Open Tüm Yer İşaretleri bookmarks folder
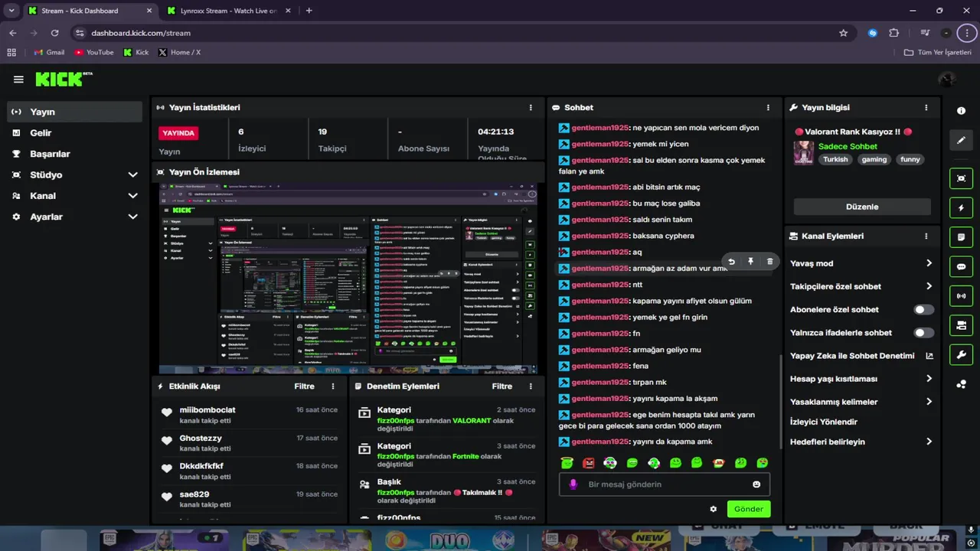 tap(938, 52)
